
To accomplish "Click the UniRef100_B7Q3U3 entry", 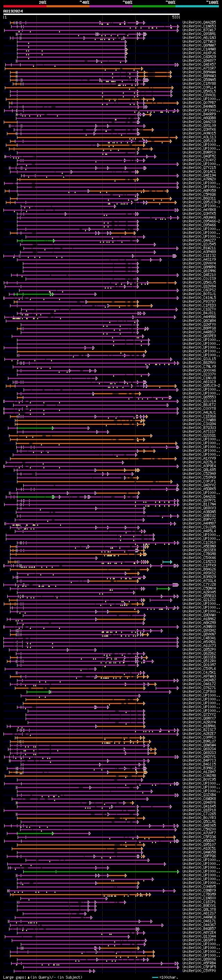I will click(x=199, y=428).
